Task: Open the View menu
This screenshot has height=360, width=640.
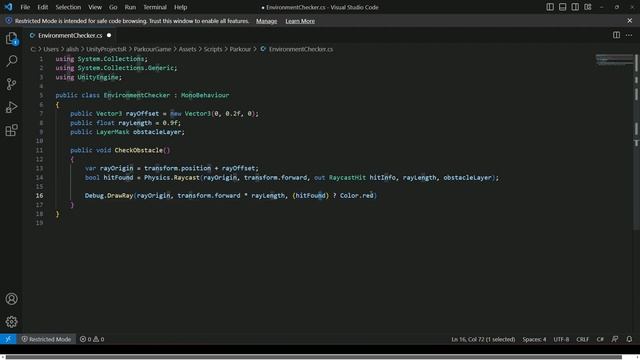Action: (95, 7)
